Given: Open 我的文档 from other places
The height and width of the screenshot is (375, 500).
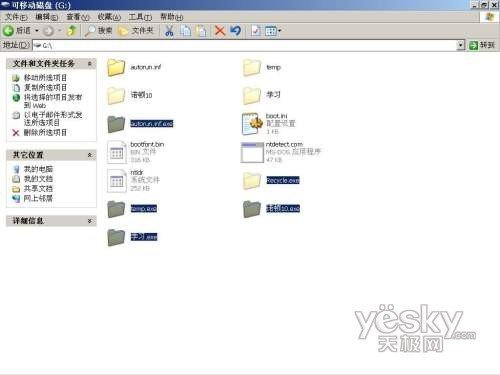Looking at the screenshot, I should pos(38,179).
